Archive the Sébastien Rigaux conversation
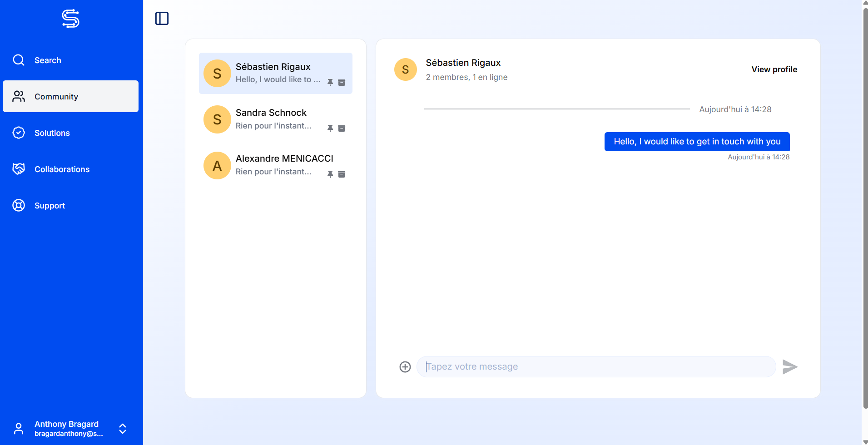This screenshot has width=868, height=445. (342, 83)
